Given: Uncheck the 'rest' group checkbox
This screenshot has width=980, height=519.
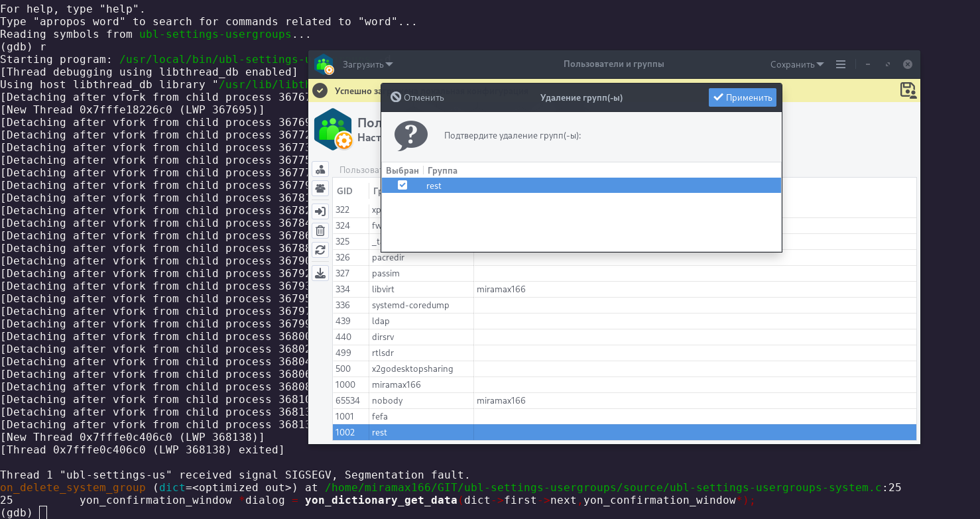Looking at the screenshot, I should point(402,186).
